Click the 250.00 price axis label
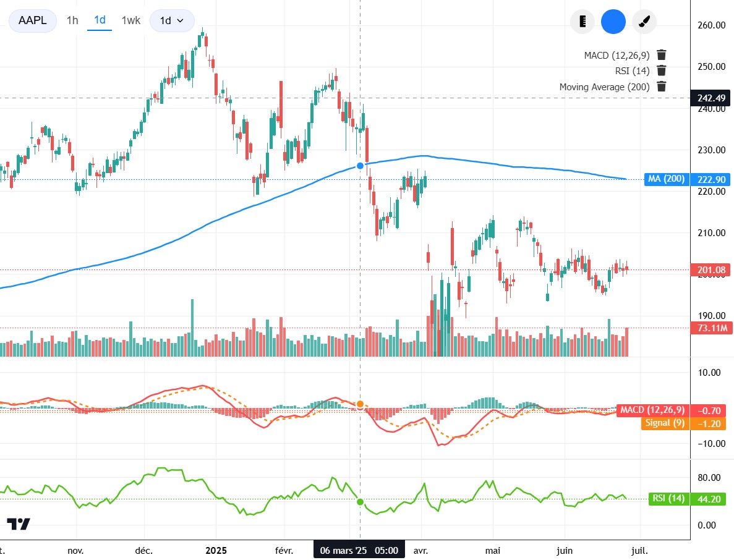The image size is (734, 560). click(712, 66)
